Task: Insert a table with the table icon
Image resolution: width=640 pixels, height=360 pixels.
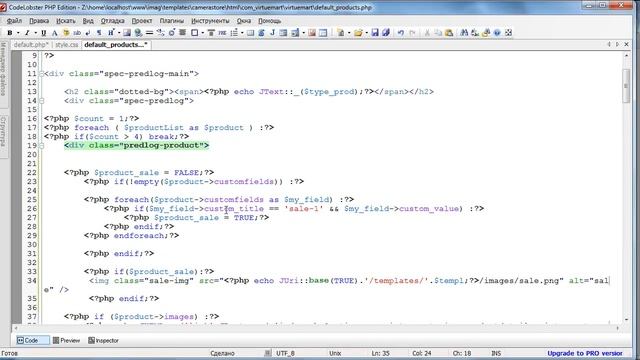Action: tap(250, 33)
